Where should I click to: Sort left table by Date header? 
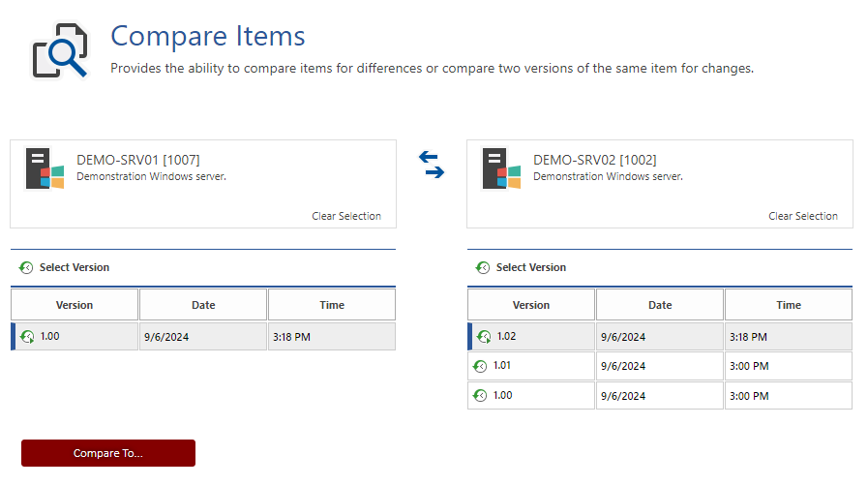[x=203, y=304]
